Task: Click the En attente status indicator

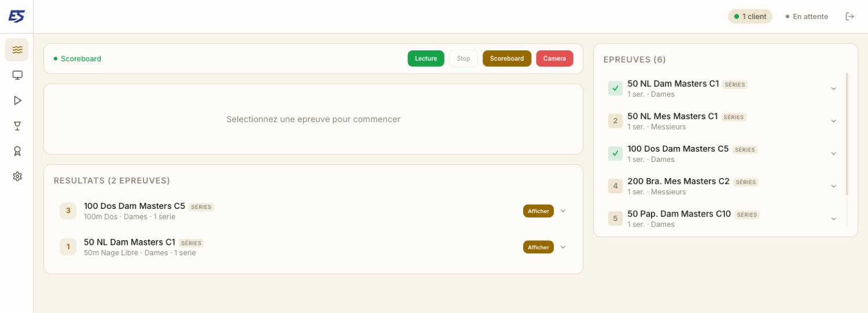Action: pos(807,17)
